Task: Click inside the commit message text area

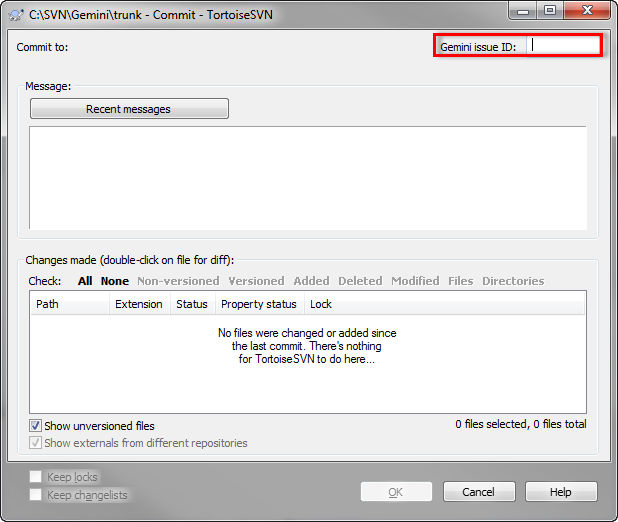Action: pos(308,177)
